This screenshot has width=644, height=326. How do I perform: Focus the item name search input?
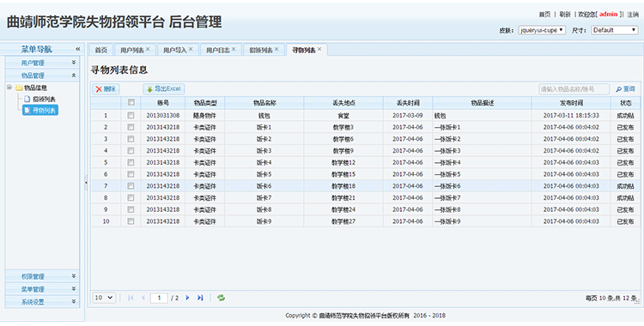574,89
